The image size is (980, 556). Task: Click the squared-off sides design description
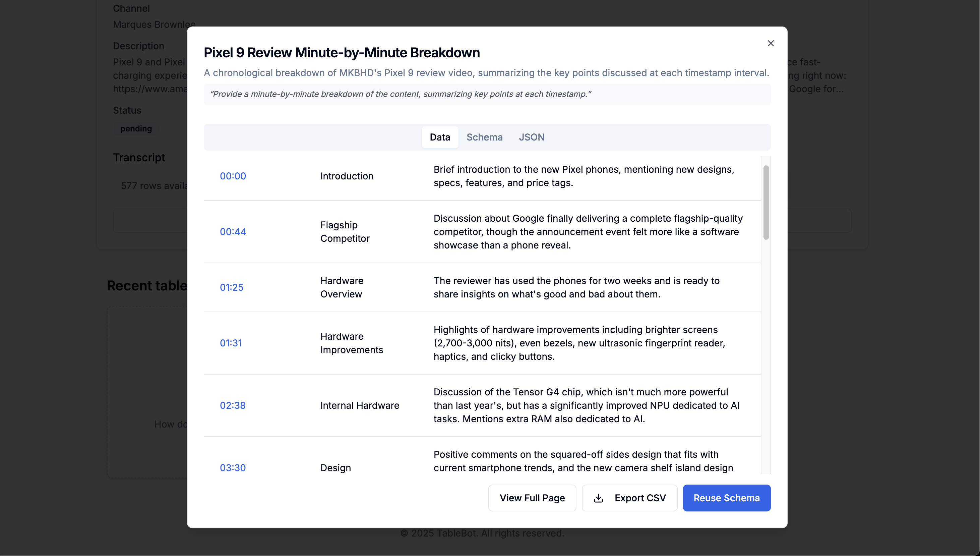(x=583, y=461)
